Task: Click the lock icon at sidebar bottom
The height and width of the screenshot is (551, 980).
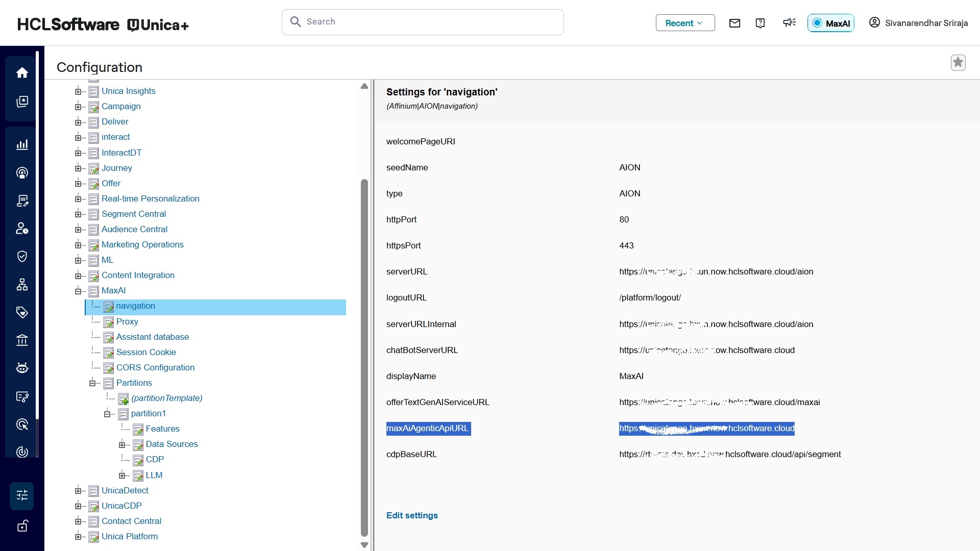Action: 22,526
